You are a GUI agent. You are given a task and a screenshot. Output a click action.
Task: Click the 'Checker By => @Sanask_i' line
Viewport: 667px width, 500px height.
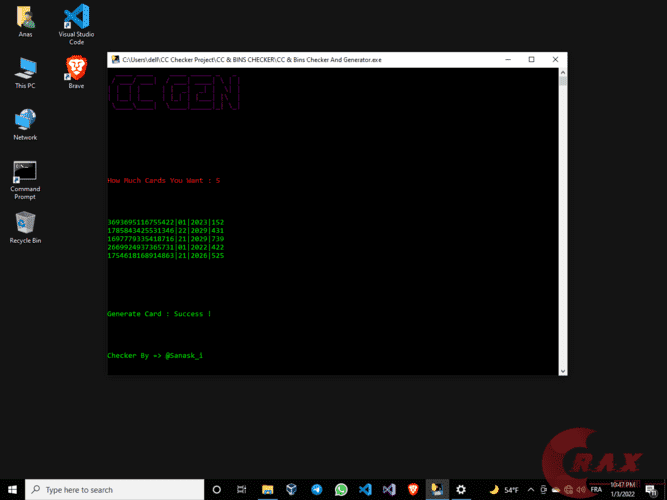tap(155, 355)
